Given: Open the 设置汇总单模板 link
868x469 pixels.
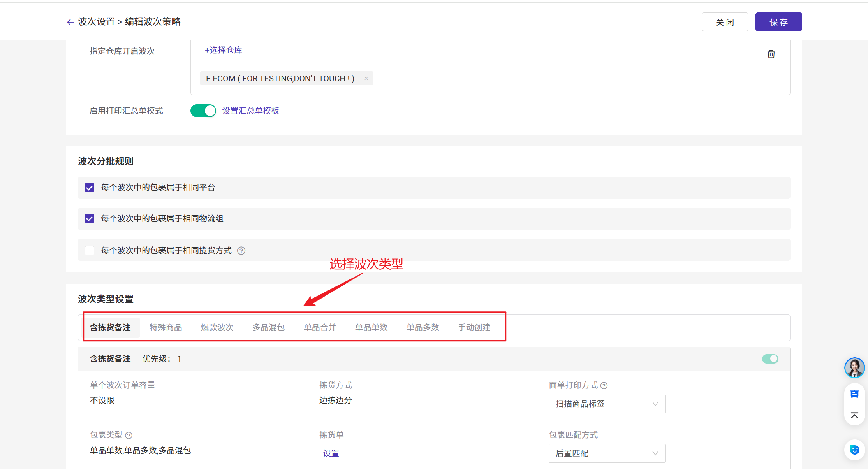Looking at the screenshot, I should pos(250,111).
